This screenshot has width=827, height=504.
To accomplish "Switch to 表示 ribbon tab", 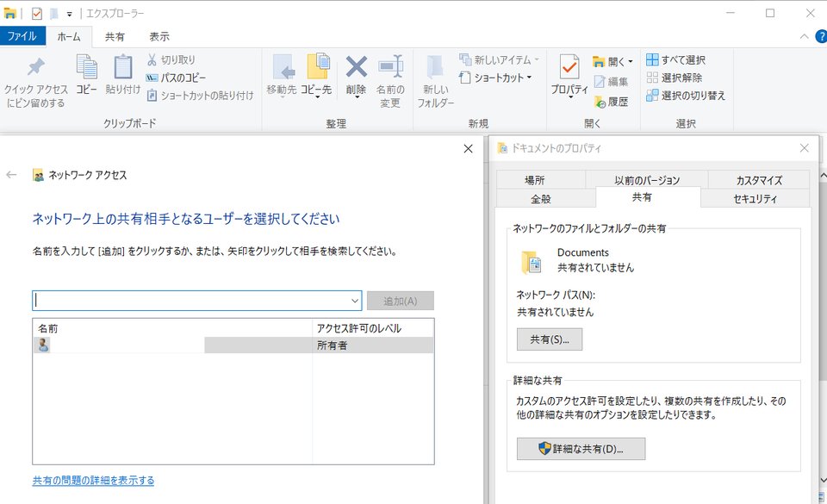I will click(159, 36).
